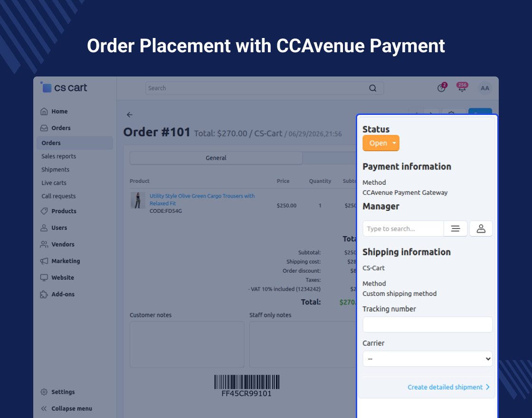Open the help icon with badge 2
Viewport: 532px width, 418px height.
[x=441, y=88]
